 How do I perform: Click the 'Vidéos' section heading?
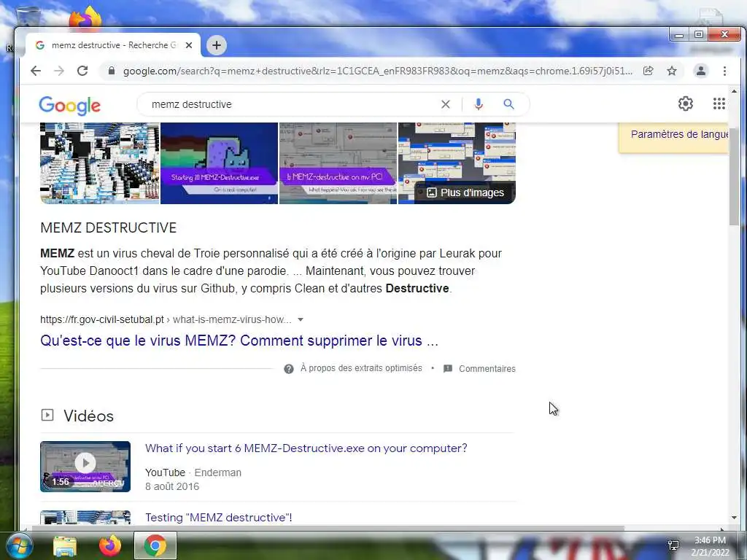(88, 416)
